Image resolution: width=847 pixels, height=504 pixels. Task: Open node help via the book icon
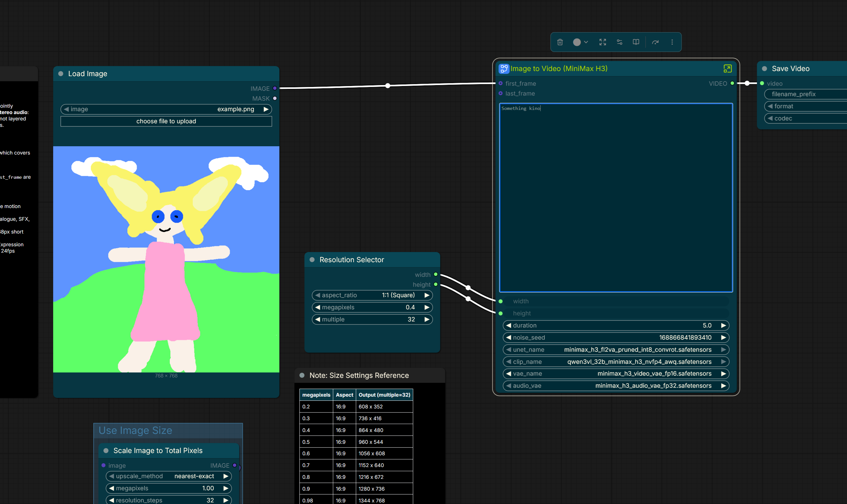636,42
